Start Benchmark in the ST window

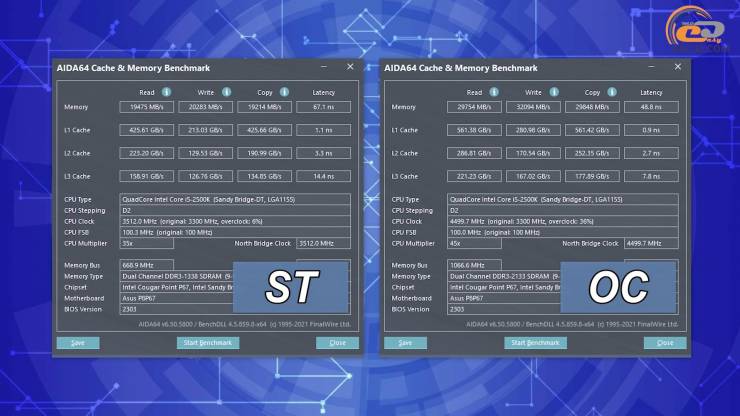(x=208, y=343)
